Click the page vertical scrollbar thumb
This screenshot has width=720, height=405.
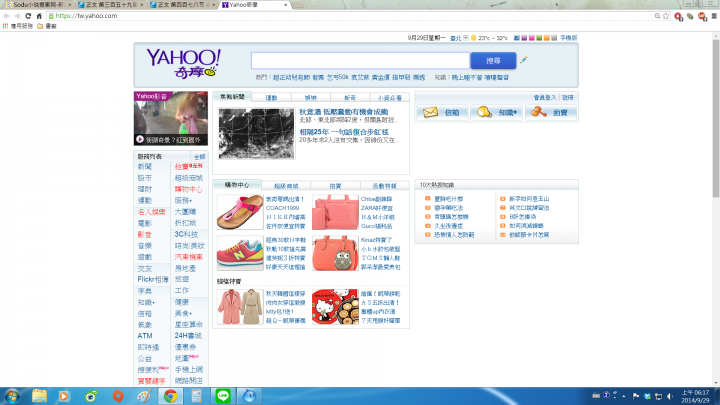click(x=716, y=118)
